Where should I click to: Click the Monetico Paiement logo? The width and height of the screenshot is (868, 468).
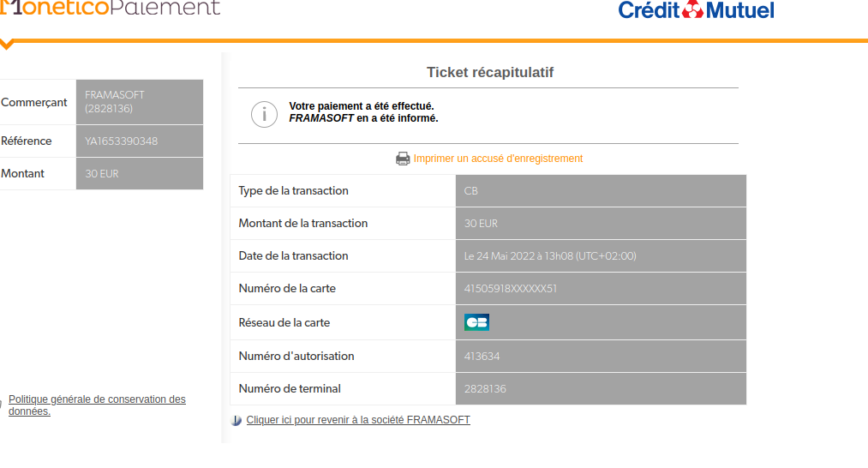pos(110,9)
